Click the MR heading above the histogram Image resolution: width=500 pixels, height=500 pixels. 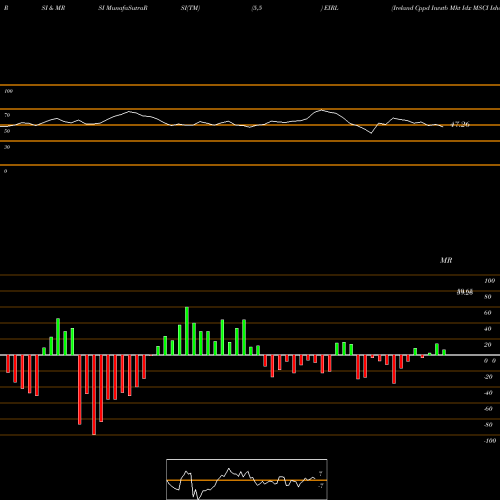[x=446, y=260]
